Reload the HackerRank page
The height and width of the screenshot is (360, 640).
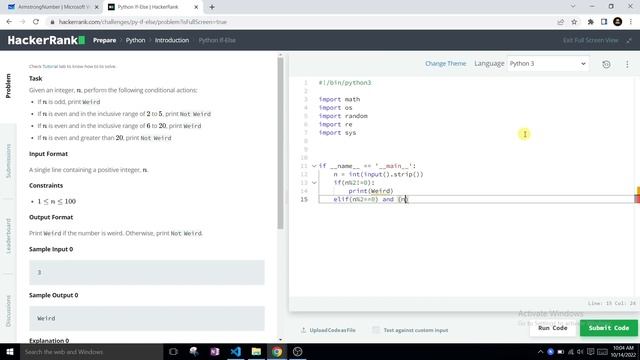coord(36,22)
